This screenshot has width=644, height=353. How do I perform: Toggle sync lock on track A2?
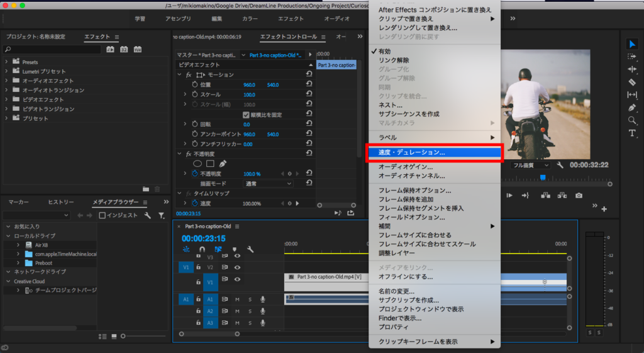point(225,311)
